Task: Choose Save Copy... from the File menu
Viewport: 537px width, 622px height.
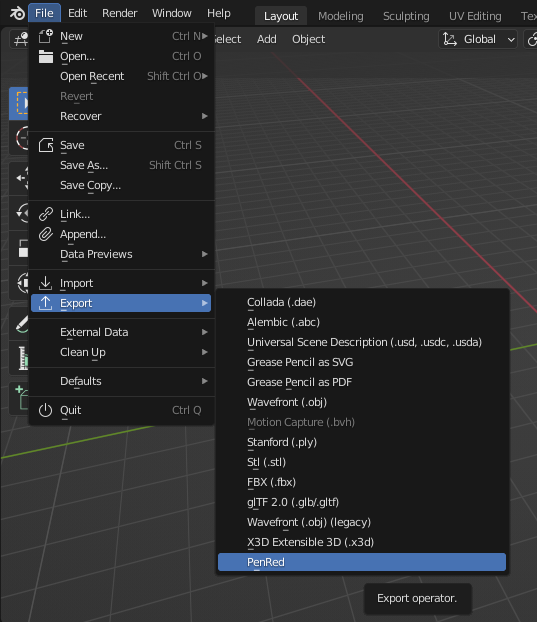Action: (x=121, y=185)
